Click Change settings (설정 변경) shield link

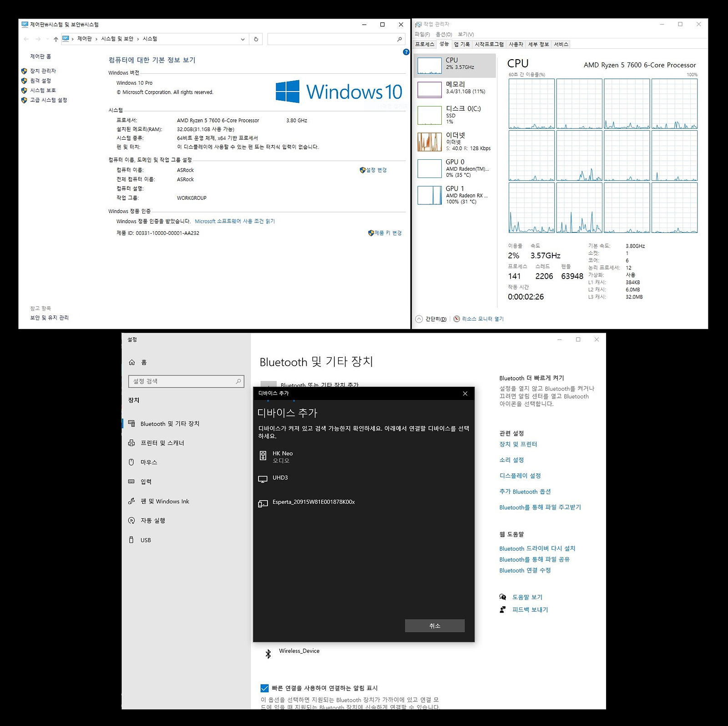pos(373,170)
